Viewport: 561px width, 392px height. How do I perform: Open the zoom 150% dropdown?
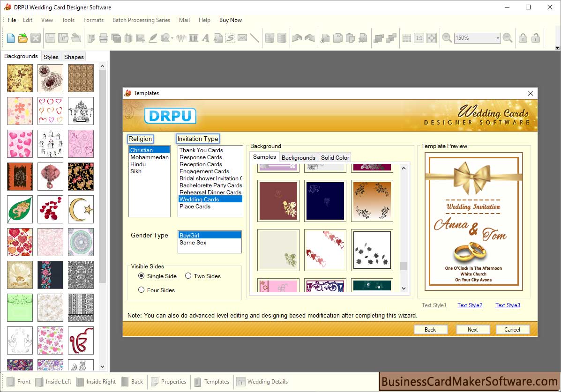pyautogui.click(x=498, y=38)
